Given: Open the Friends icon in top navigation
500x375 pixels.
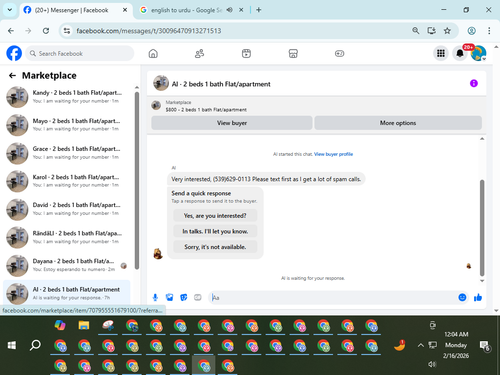Looking at the screenshot, I should 199,53.
